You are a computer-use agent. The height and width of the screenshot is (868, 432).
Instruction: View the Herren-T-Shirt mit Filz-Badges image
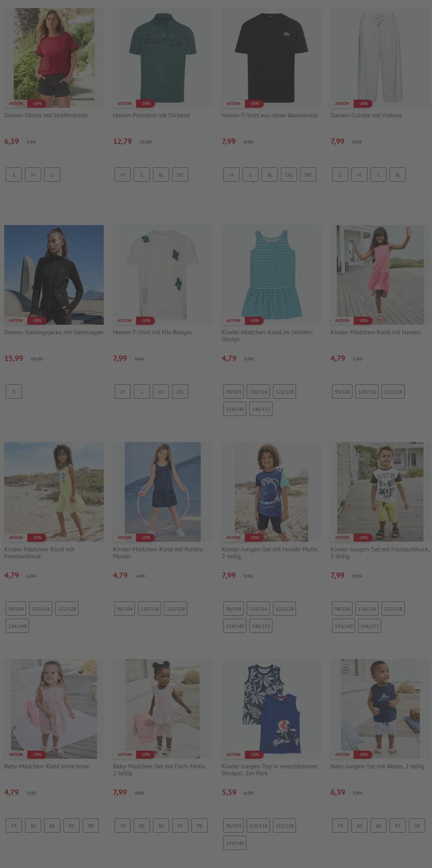tap(163, 275)
